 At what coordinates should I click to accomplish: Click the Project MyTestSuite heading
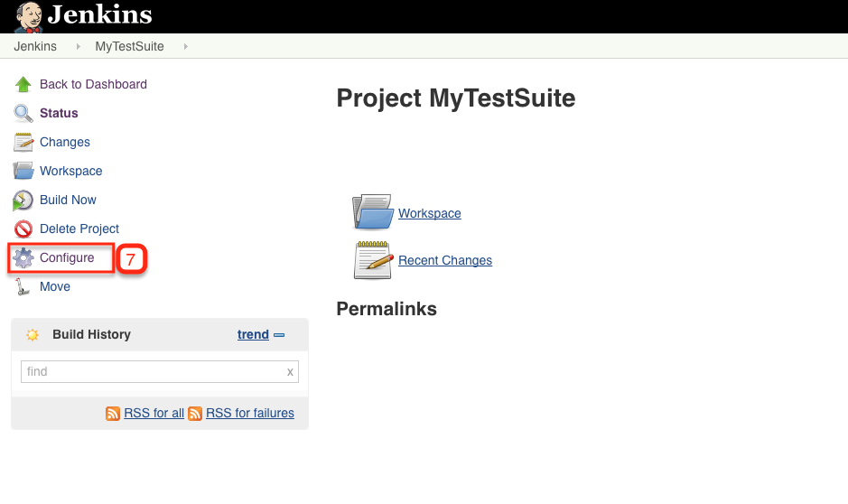[456, 98]
